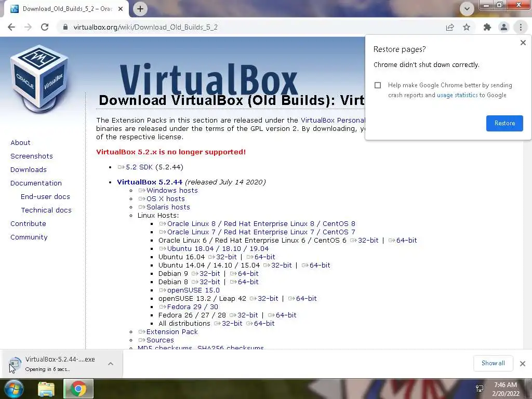Enable sending crash reports checkbox
This screenshot has width=532, height=399.
378,85
